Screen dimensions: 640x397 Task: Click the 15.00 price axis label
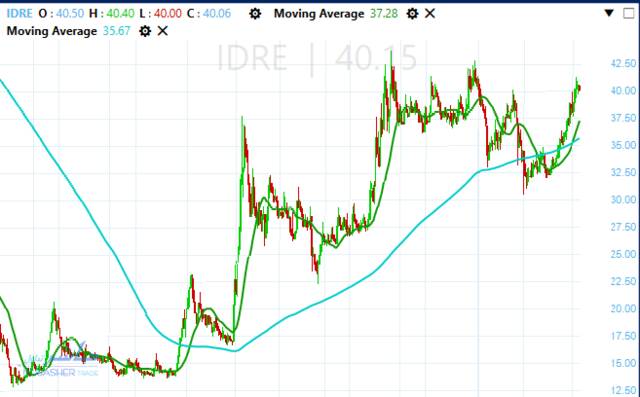623,363
